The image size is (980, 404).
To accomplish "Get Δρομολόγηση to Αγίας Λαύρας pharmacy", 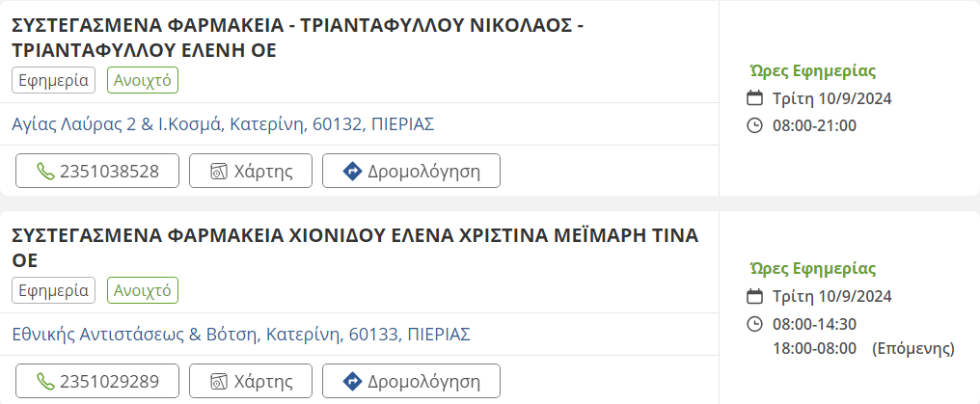I will [x=411, y=172].
